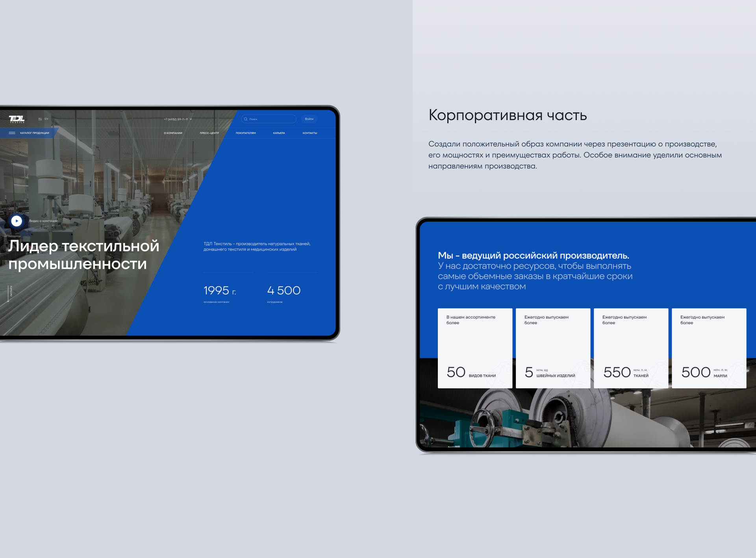756x558 pixels.
Task: Click the search magnifier icon
Action: click(245, 119)
